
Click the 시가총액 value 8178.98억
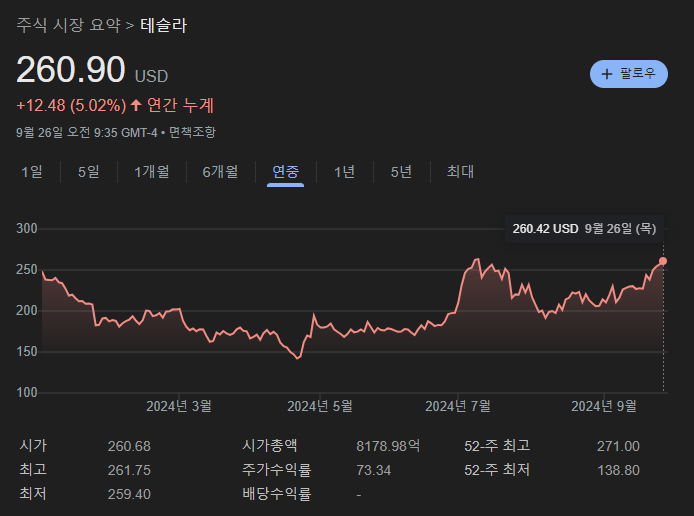tap(388, 446)
